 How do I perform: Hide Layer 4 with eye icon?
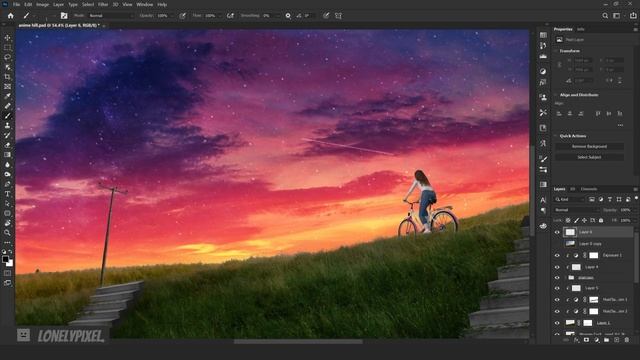(557, 267)
